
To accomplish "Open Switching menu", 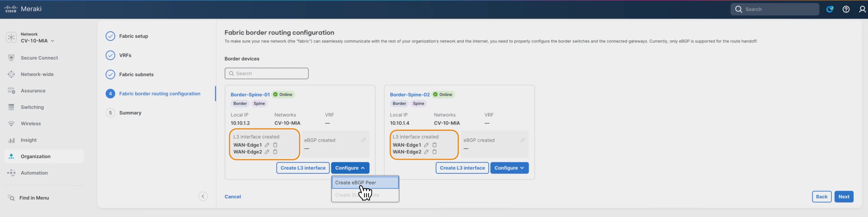I will coord(32,107).
